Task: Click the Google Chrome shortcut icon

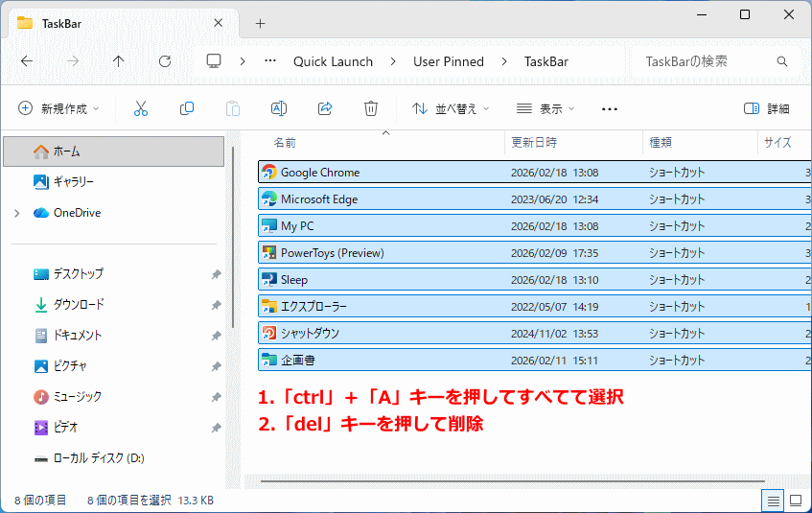Action: point(269,172)
